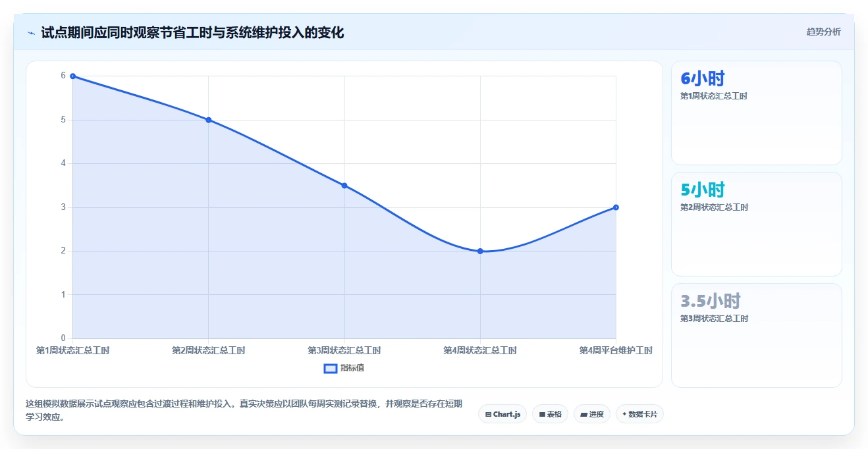Viewport: 868px width, 449px height.
Task: Click the card caption 第3周状态汇总工时 under 3.5小时
Action: coord(714,319)
